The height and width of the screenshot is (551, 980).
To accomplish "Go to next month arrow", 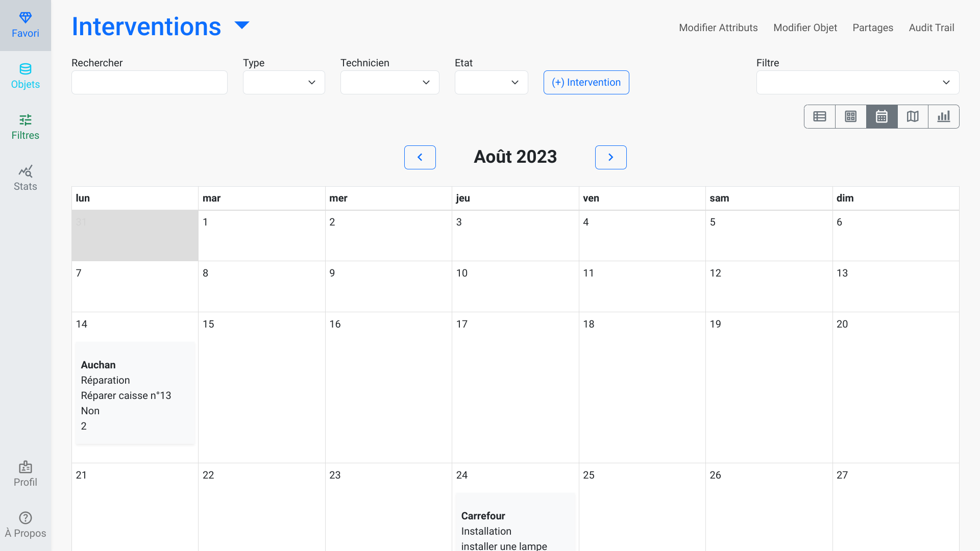I will click(x=610, y=157).
